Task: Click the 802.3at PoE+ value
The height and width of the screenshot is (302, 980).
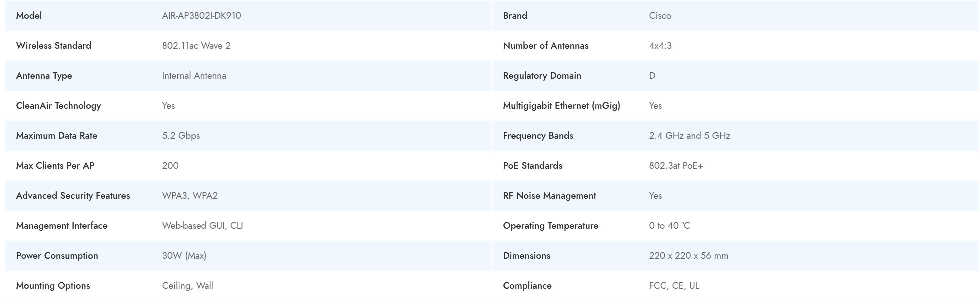Action: pos(676,166)
